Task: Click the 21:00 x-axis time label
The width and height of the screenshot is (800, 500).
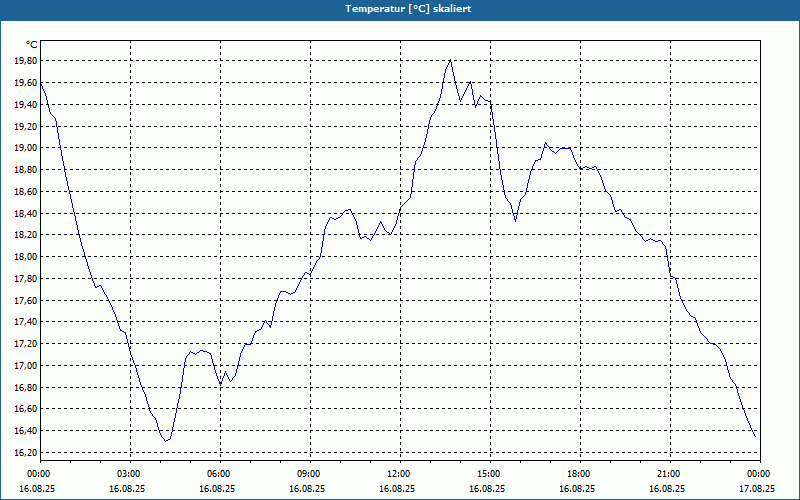Action: [670, 474]
